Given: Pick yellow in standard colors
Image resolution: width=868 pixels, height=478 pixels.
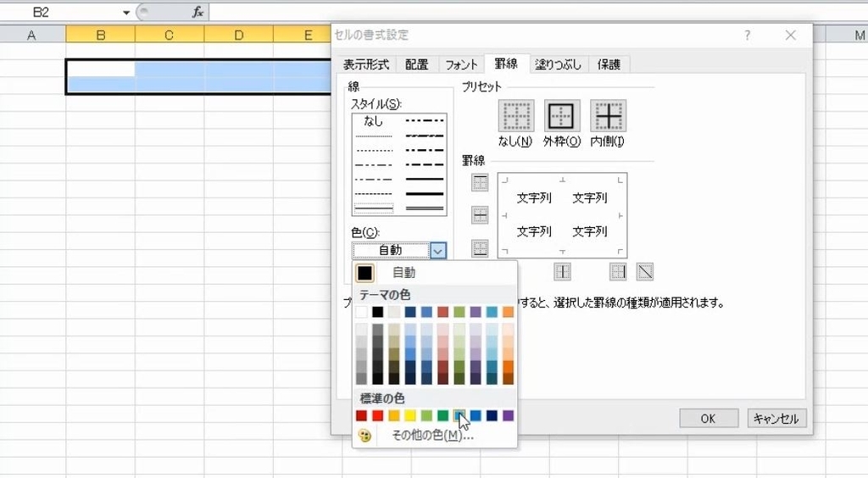Looking at the screenshot, I should coord(410,415).
